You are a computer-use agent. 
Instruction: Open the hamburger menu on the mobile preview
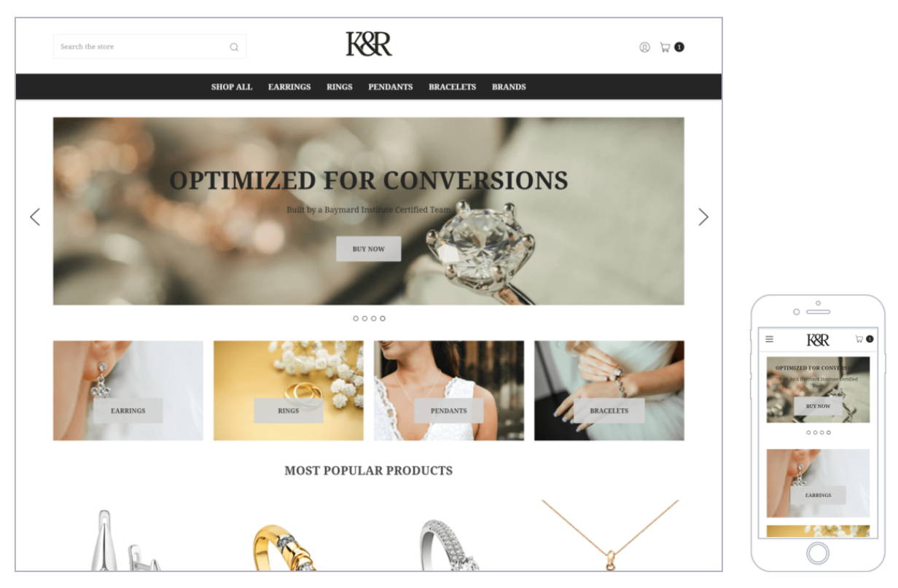click(x=769, y=340)
